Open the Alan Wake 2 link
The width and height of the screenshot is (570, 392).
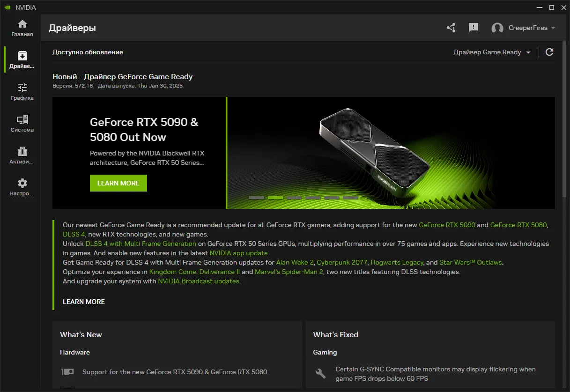[295, 262]
